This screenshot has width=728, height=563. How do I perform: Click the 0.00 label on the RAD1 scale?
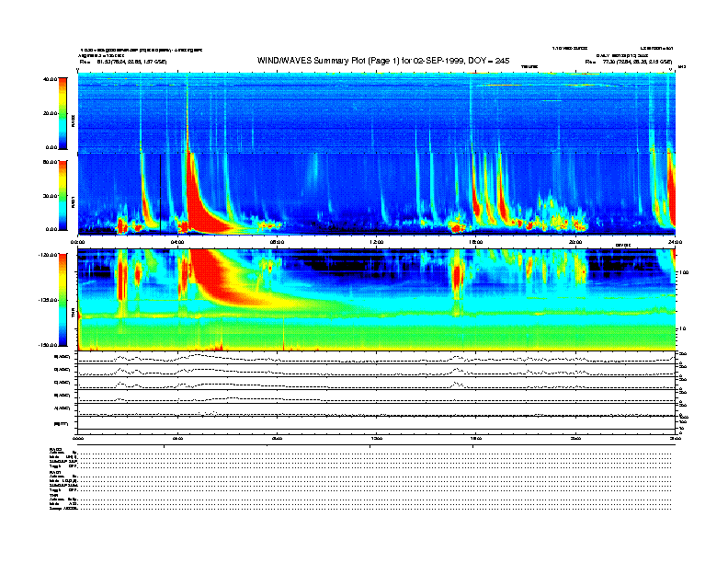tap(51, 229)
